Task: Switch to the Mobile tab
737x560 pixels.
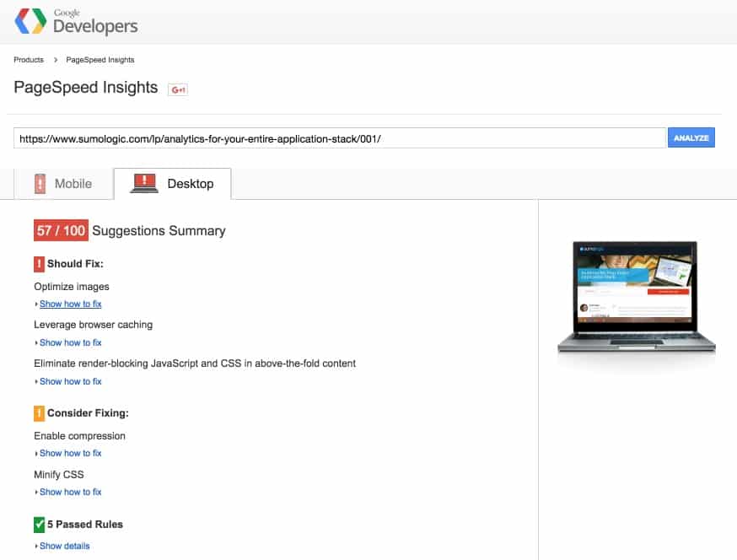Action: click(64, 184)
